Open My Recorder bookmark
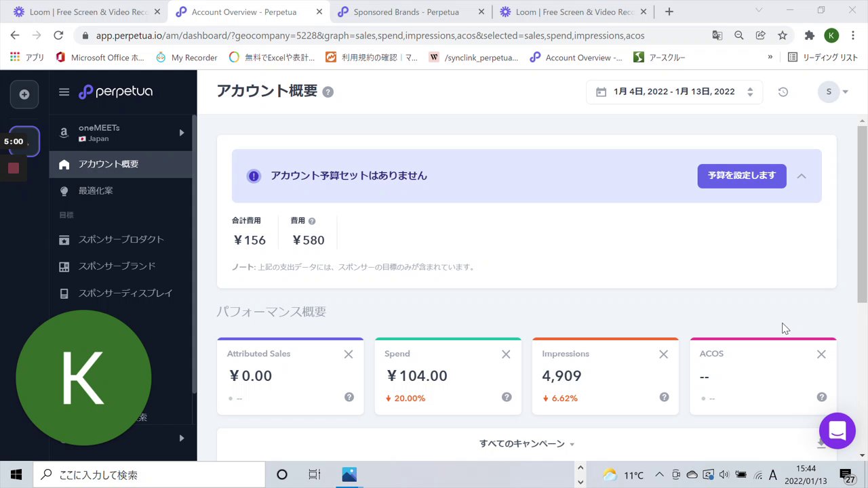Screen dimensions: 868x488 click(186, 58)
